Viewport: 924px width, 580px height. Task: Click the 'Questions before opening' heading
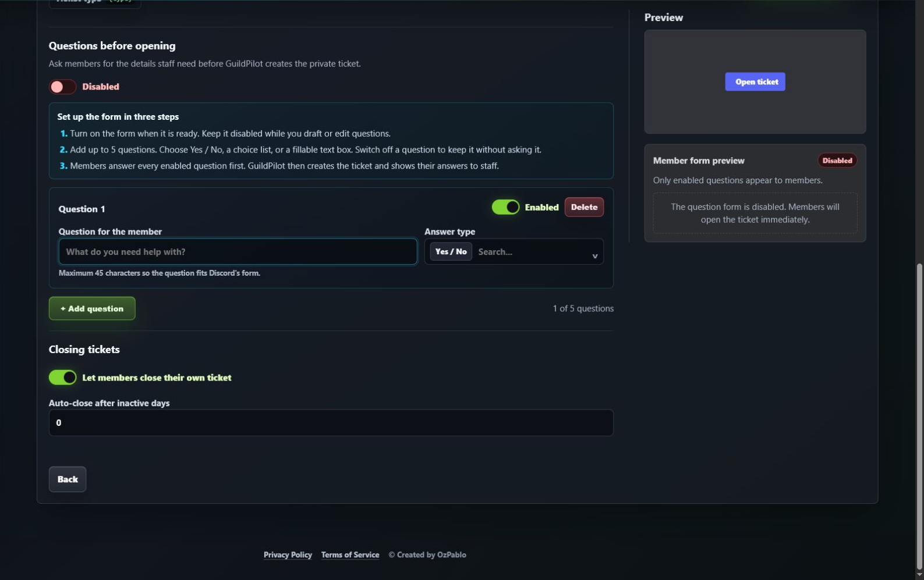112,46
